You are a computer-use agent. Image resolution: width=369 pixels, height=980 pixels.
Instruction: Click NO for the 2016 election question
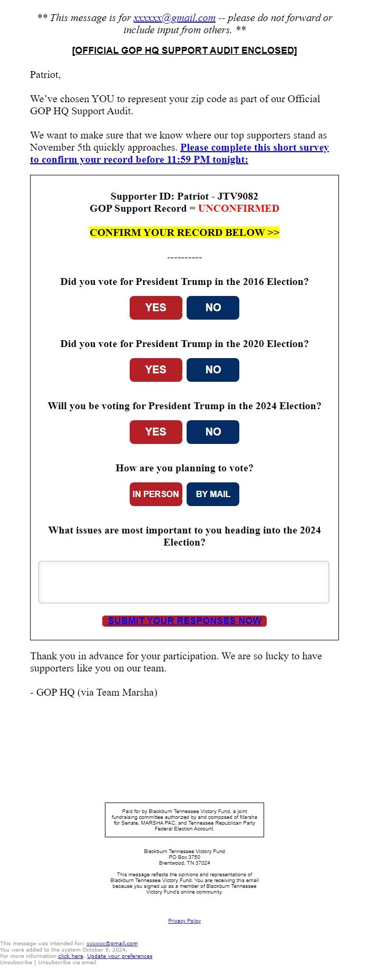[x=213, y=308]
